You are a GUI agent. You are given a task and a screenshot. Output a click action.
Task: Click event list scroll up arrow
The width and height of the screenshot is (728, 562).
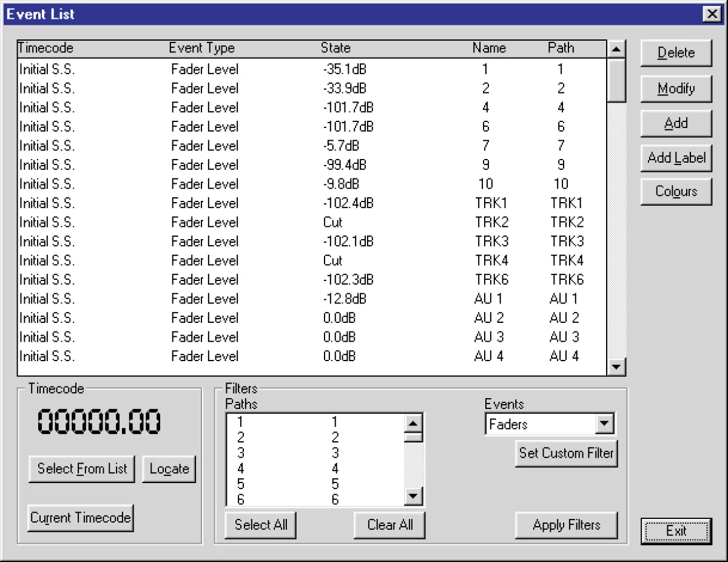click(x=616, y=50)
